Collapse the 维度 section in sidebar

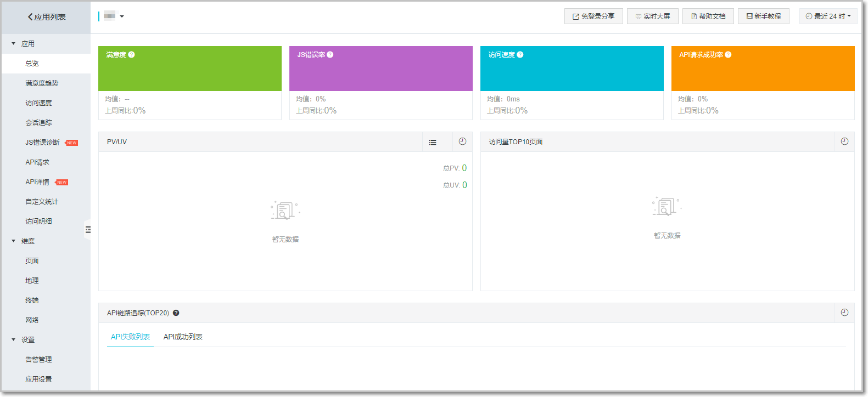[x=14, y=241]
